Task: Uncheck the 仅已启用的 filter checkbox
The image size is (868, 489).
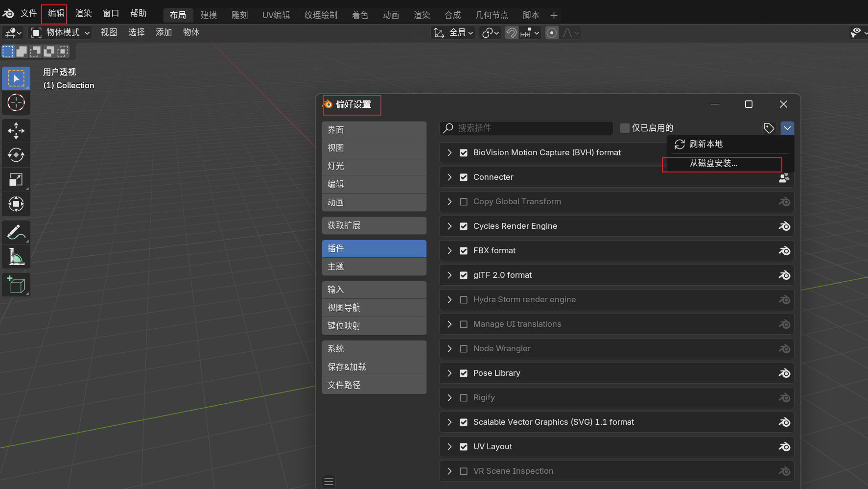Action: pyautogui.click(x=625, y=127)
